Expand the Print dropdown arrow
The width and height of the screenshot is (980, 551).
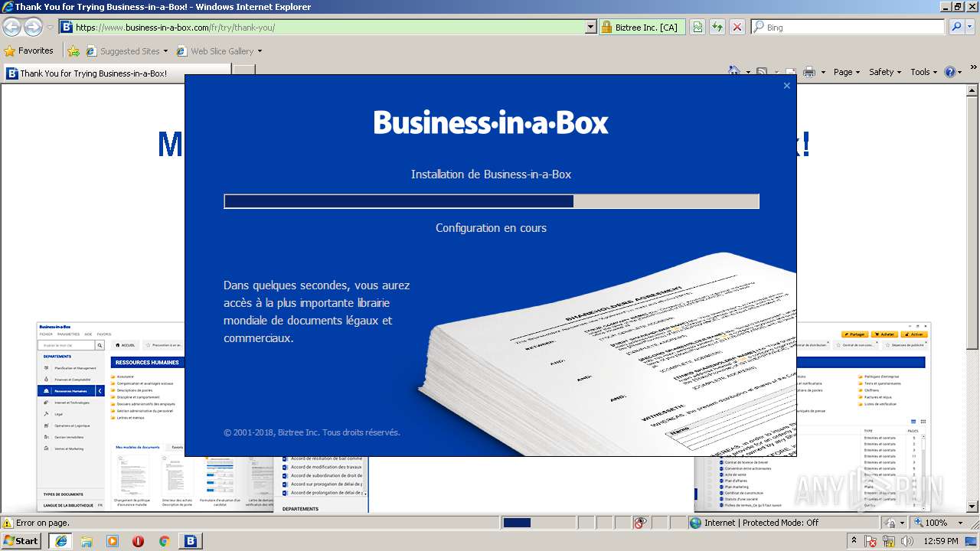823,72
